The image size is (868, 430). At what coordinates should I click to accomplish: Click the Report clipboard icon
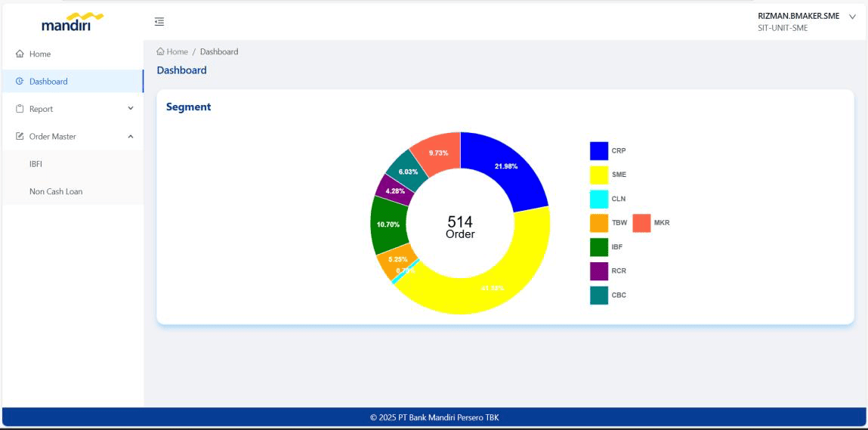coord(20,109)
